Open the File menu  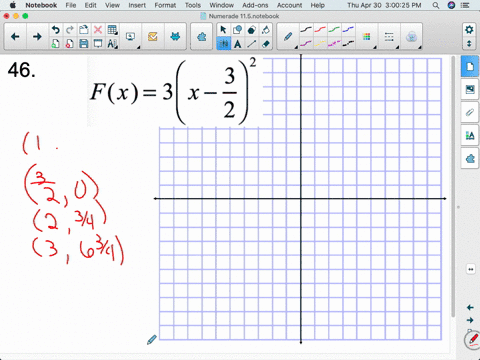70,5
